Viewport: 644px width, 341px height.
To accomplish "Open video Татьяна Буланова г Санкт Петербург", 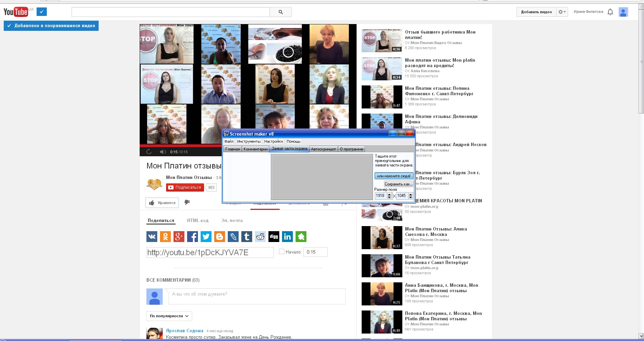I will pyautogui.click(x=438, y=260).
